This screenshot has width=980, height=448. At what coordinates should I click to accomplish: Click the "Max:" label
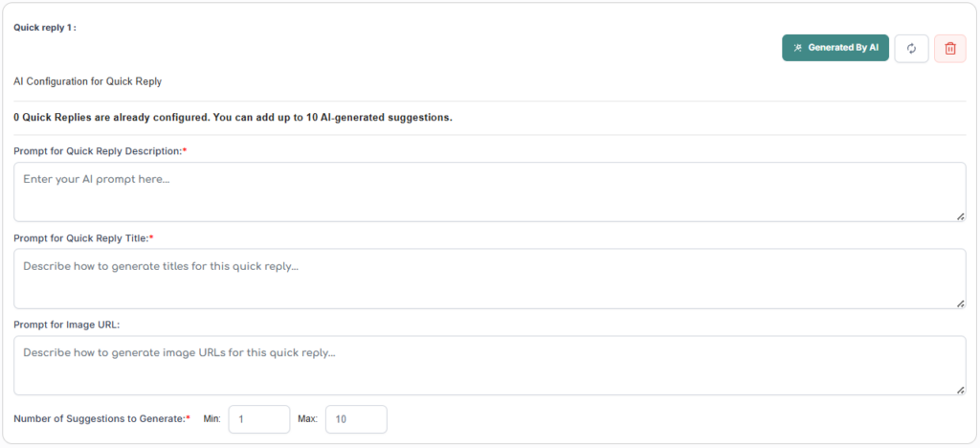click(x=307, y=419)
